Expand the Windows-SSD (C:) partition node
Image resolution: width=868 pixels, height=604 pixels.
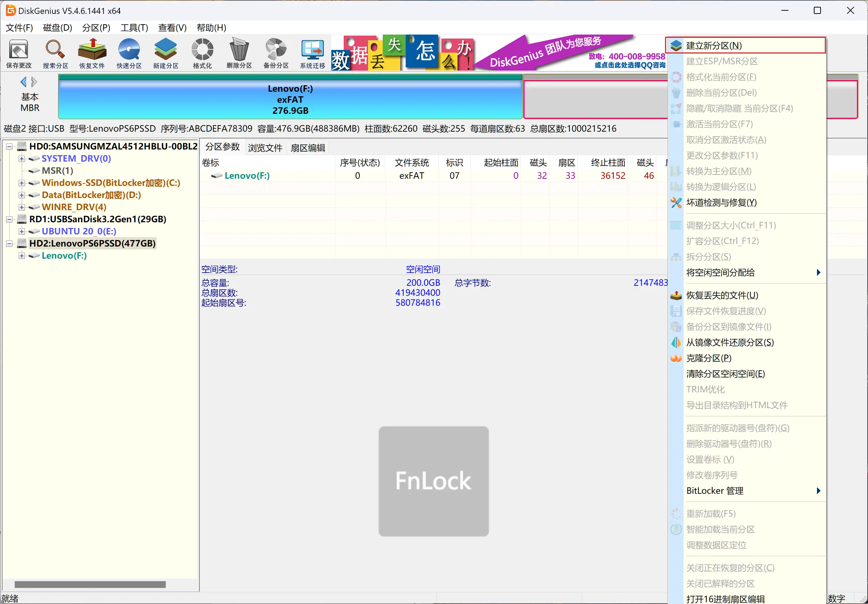(21, 183)
